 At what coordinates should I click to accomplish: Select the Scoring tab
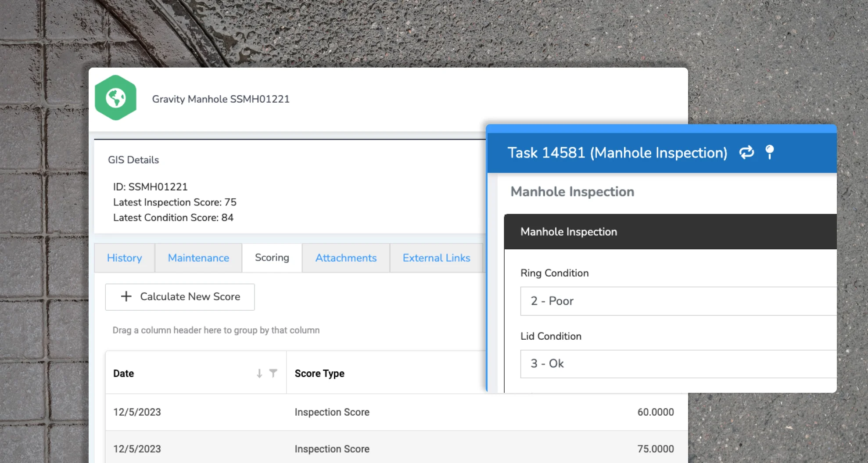(272, 258)
